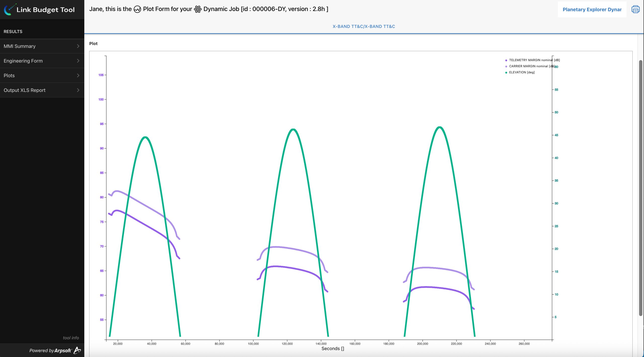The height and width of the screenshot is (357, 644).
Task: Expand Output XLS Report chevron
Action: (x=78, y=90)
